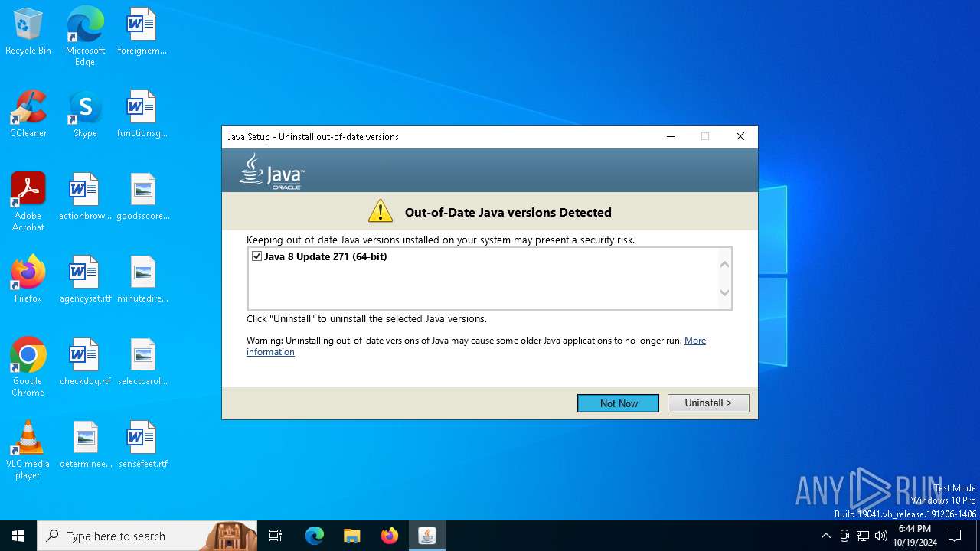
Task: Launch Firefox from the taskbar
Action: point(390,536)
